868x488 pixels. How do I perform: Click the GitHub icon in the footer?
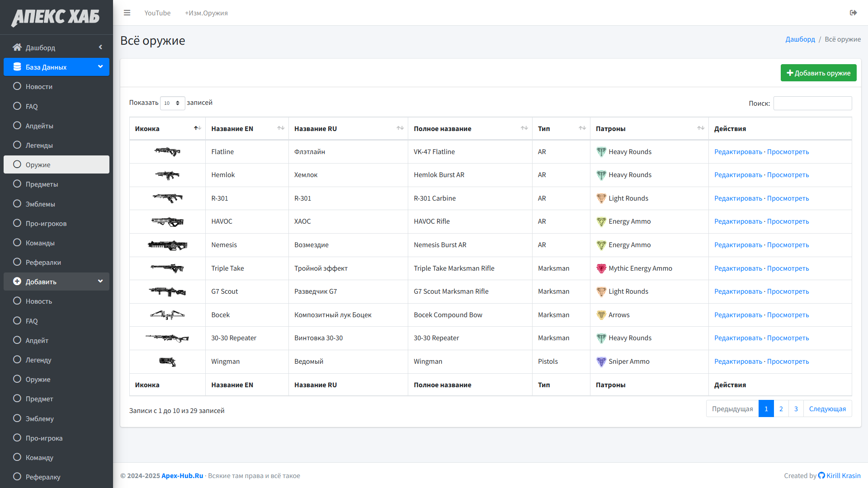coord(821,475)
